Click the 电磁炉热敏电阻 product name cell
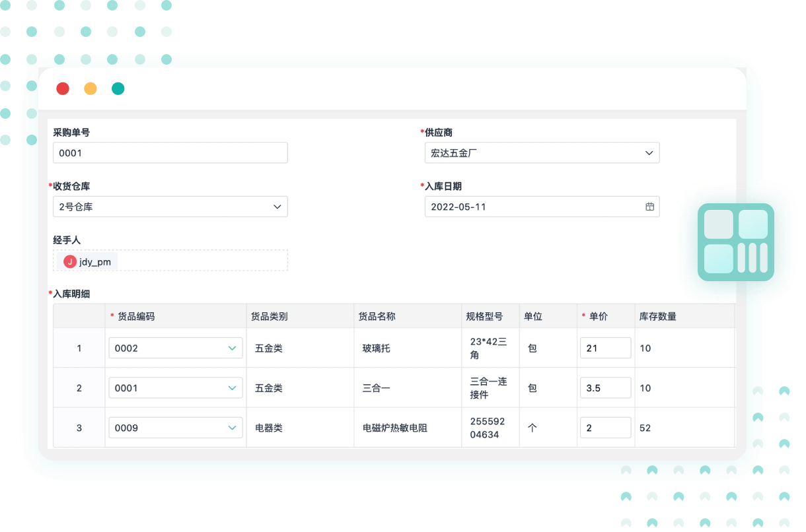The width and height of the screenshot is (806, 532). coord(408,428)
